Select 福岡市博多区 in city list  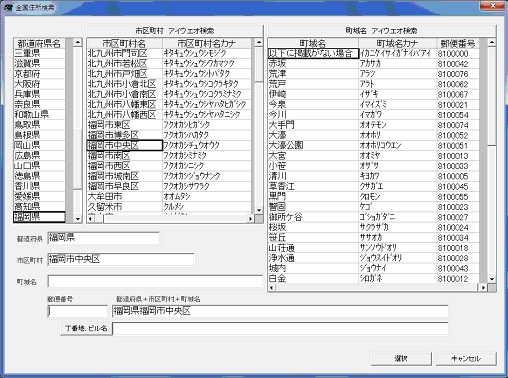(x=125, y=135)
